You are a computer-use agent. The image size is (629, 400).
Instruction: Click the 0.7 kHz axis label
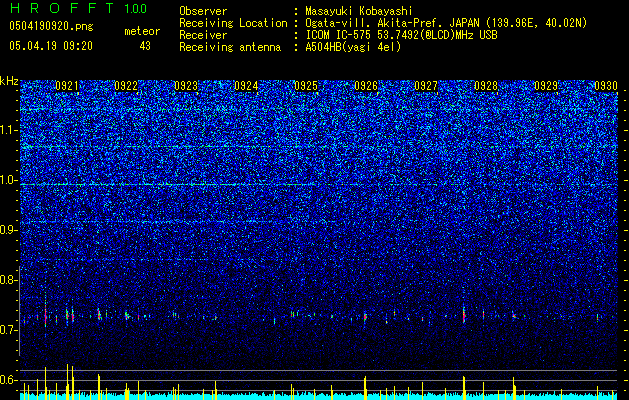point(8,330)
